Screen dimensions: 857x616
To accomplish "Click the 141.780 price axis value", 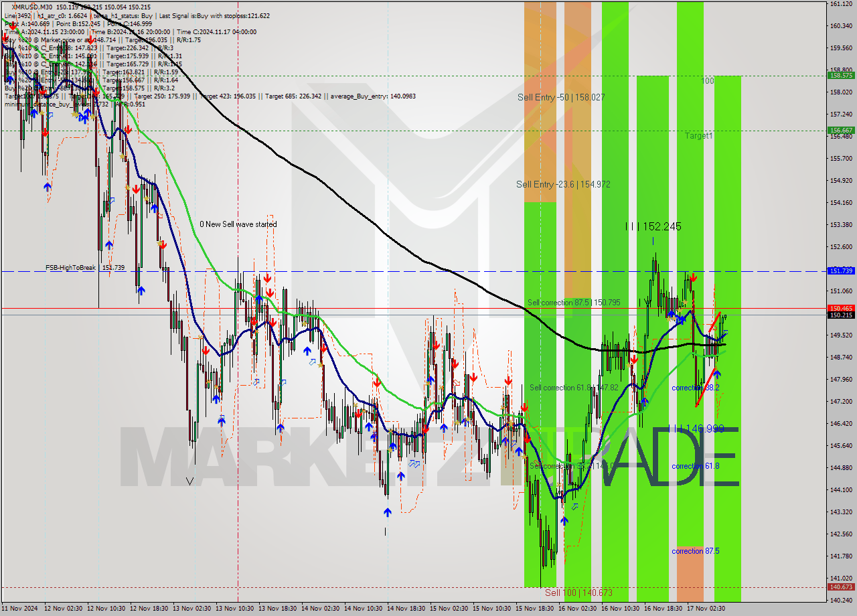I will pyautogui.click(x=840, y=556).
